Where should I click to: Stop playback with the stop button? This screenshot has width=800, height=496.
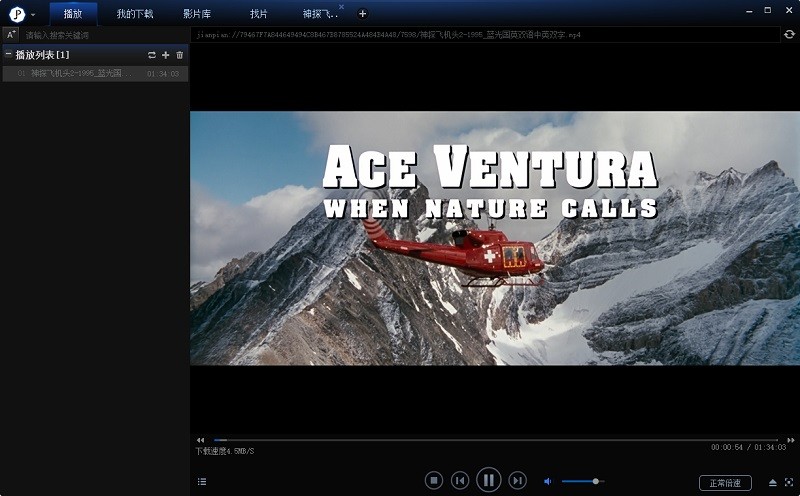[434, 480]
